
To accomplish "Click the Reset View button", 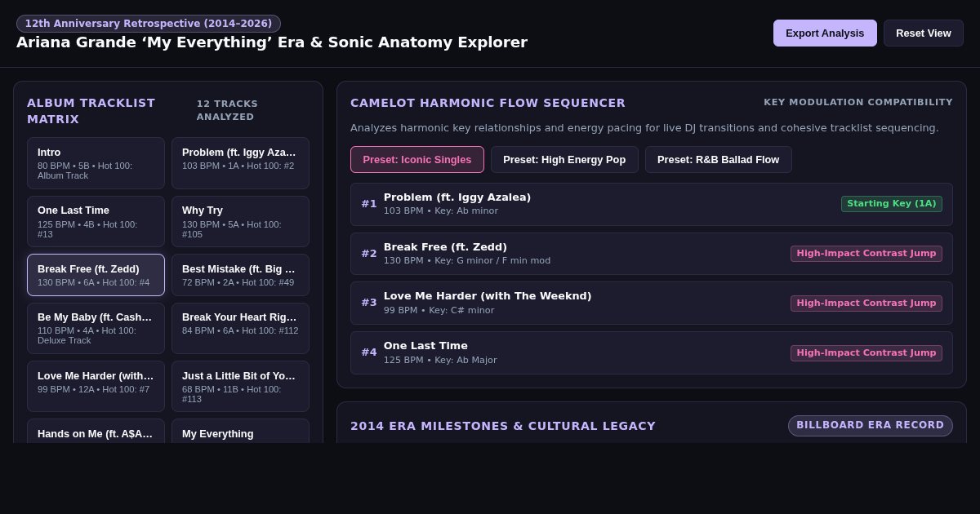I will [924, 33].
